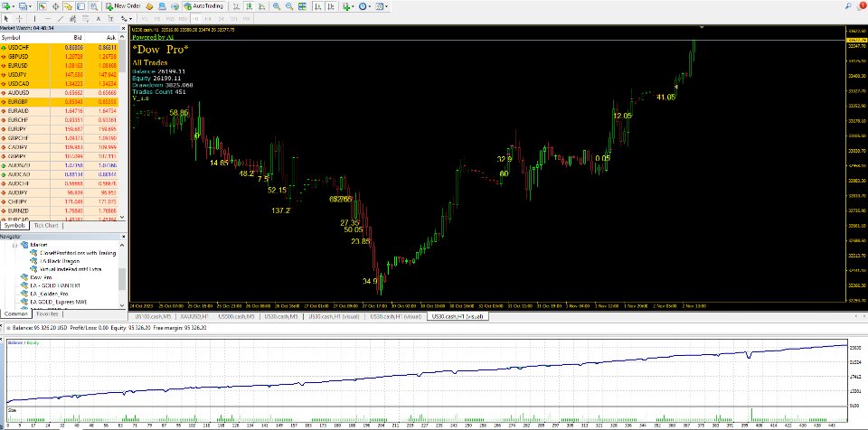Select the text label tool
Image resolution: width=868 pixels, height=430 pixels.
pos(110,19)
